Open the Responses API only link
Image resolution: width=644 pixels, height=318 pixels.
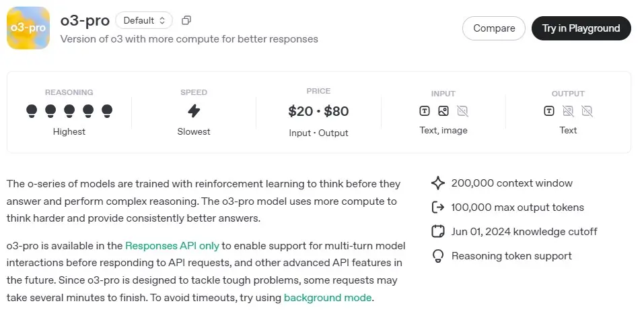(172, 246)
